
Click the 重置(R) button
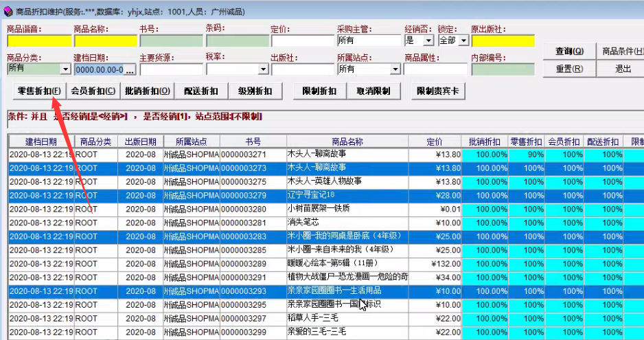pyautogui.click(x=569, y=69)
